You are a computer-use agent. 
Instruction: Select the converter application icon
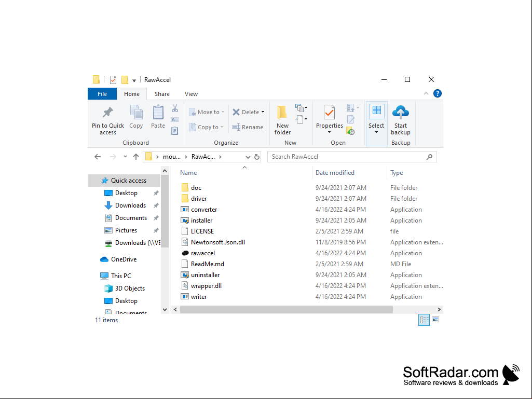185,210
